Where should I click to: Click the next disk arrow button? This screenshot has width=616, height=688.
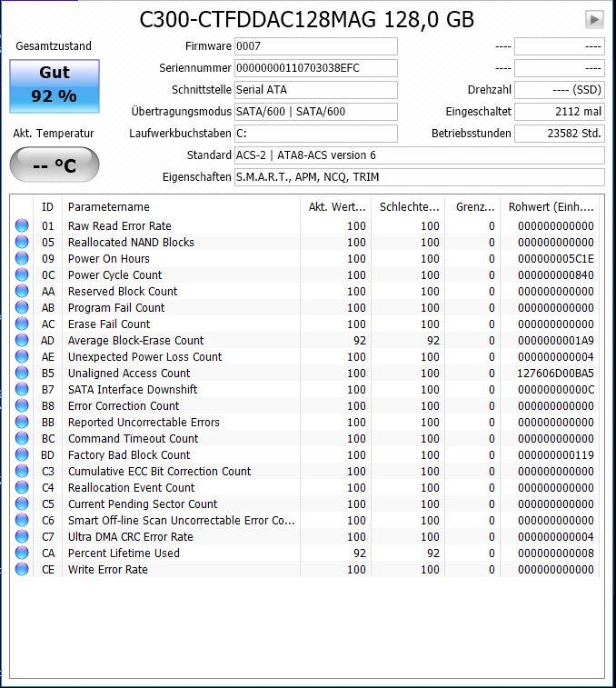pyautogui.click(x=594, y=19)
